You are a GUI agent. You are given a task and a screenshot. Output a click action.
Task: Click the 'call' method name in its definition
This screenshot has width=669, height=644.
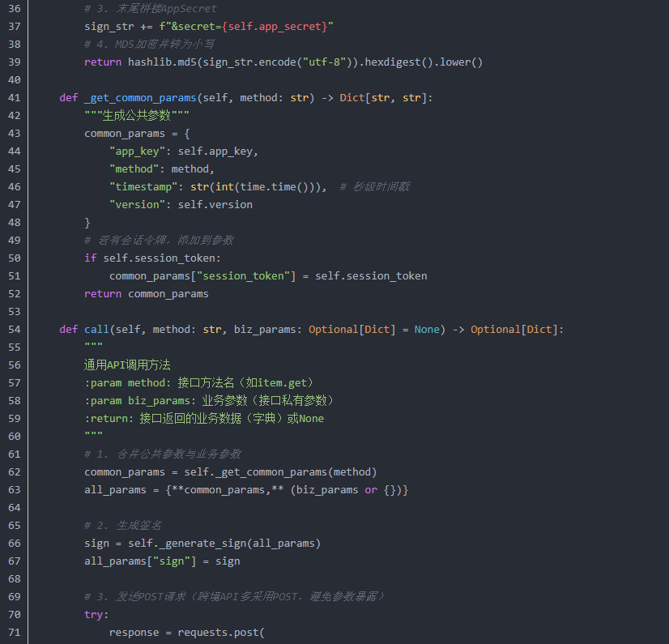96,330
